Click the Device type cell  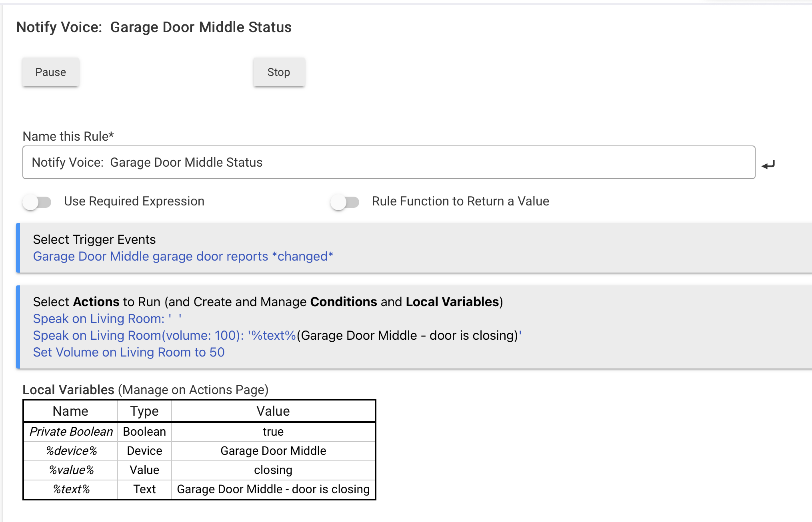pyautogui.click(x=144, y=451)
